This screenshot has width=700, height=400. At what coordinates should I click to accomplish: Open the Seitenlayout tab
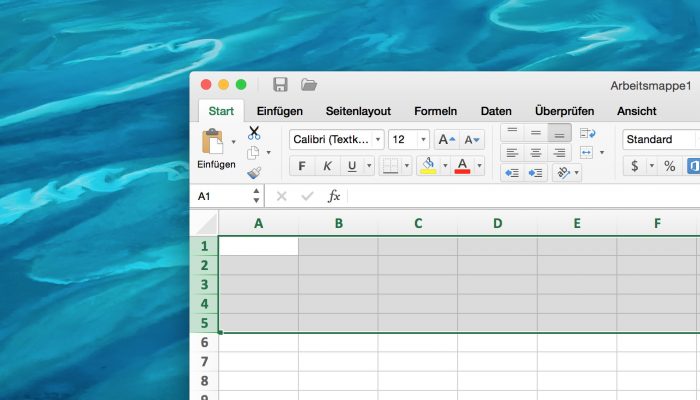click(358, 111)
